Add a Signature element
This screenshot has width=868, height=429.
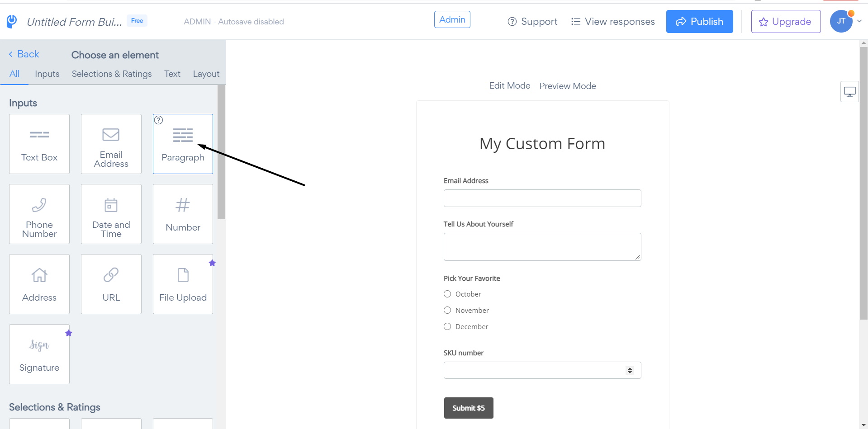coord(39,354)
